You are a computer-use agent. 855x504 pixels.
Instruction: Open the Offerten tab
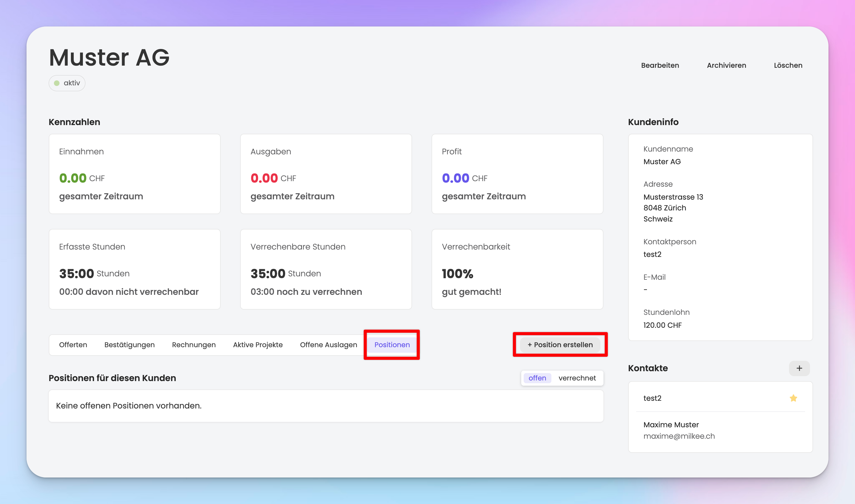coord(73,345)
